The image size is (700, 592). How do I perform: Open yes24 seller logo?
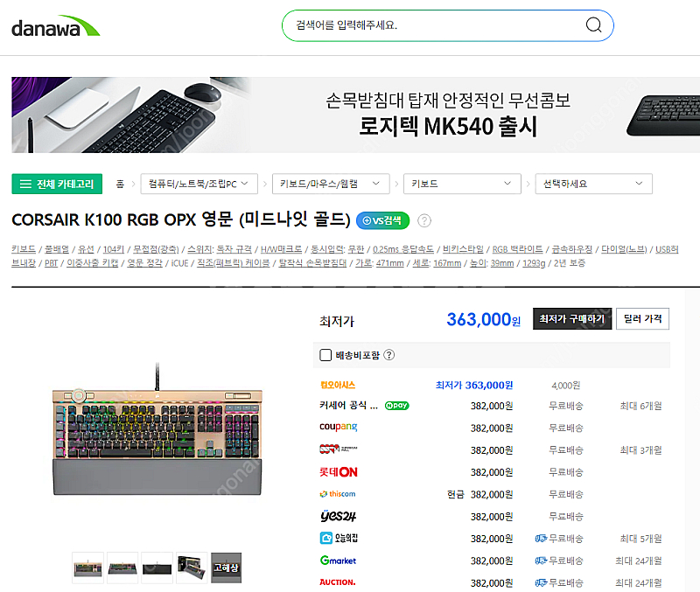click(x=338, y=516)
